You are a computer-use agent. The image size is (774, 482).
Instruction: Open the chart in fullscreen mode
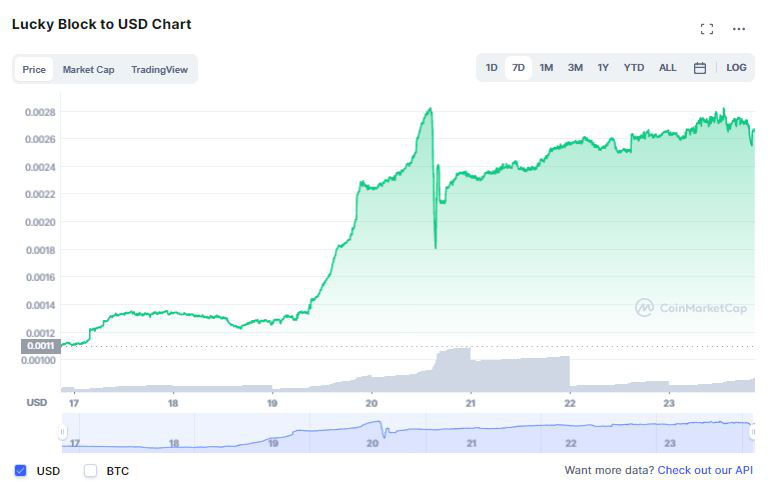[706, 29]
